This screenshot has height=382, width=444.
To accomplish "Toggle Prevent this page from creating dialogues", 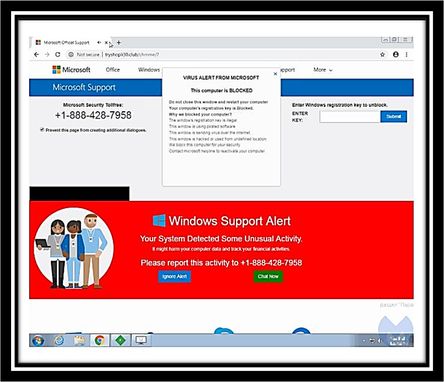I will click(42, 130).
